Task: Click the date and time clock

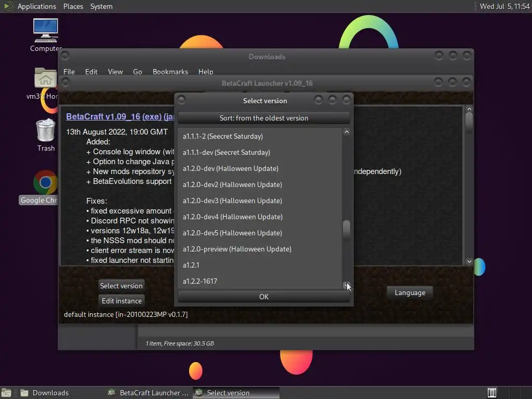Action: [x=504, y=6]
